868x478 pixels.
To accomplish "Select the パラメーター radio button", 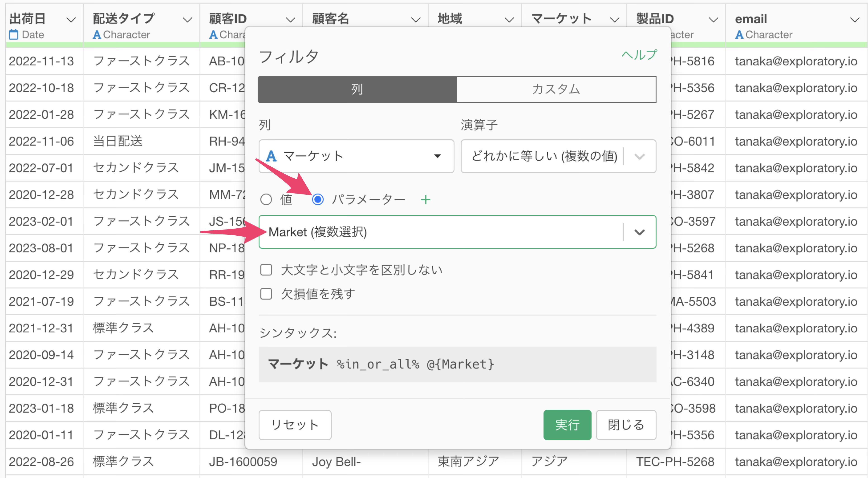I will 317,200.
